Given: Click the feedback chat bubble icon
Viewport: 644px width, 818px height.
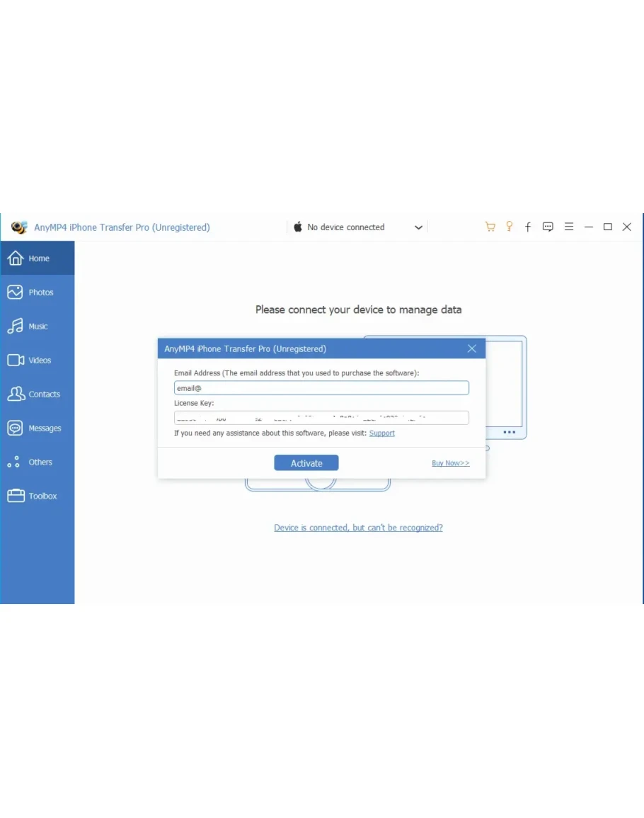Looking at the screenshot, I should (548, 227).
